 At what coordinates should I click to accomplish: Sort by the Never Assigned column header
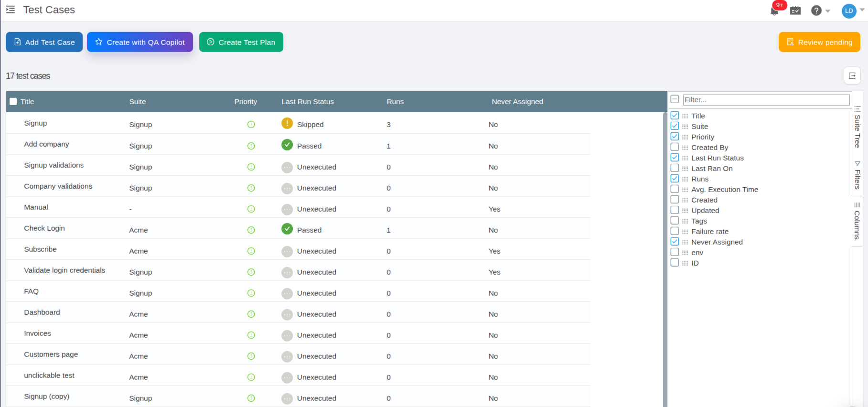pyautogui.click(x=517, y=102)
